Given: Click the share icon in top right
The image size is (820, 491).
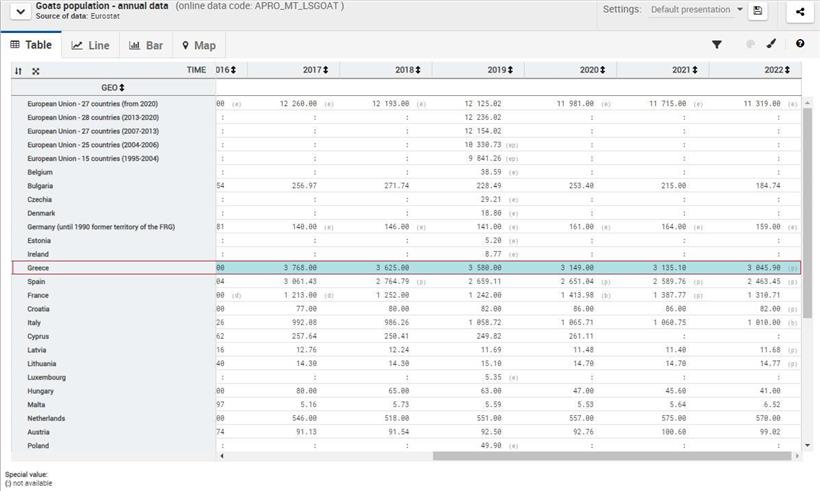Looking at the screenshot, I should [800, 11].
